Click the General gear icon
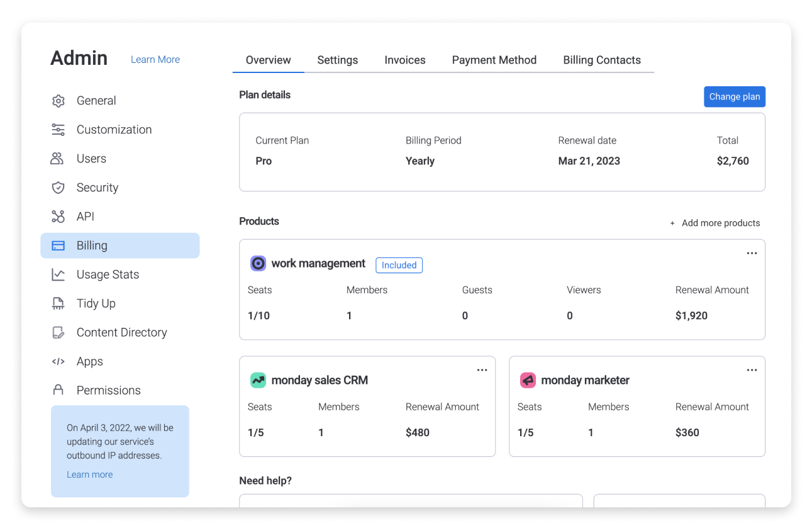The width and height of the screenshot is (812, 530). click(x=58, y=101)
